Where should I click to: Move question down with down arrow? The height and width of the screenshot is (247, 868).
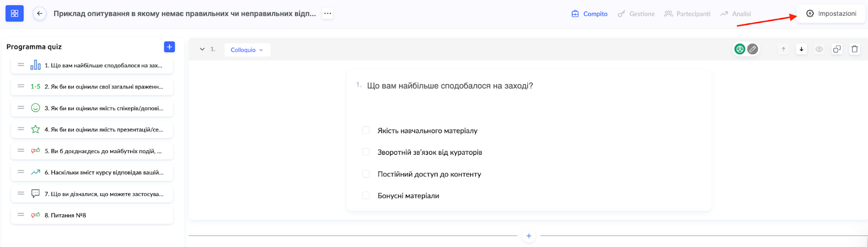[x=801, y=49]
